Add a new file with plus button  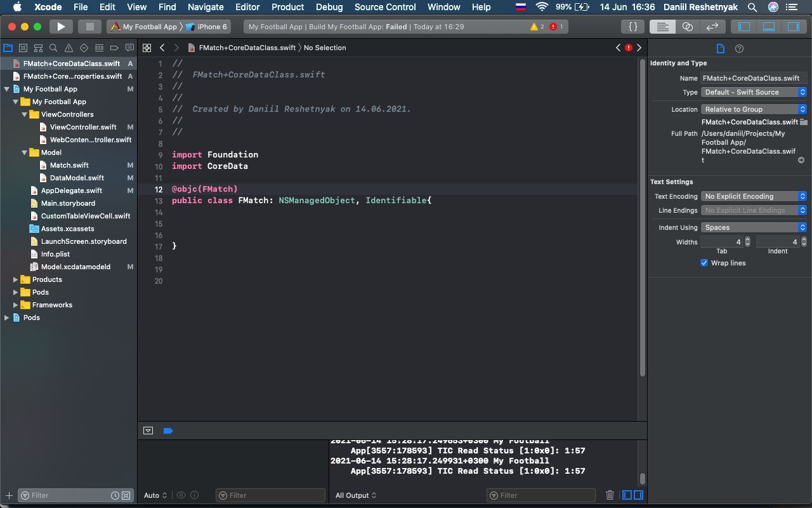[x=9, y=495]
